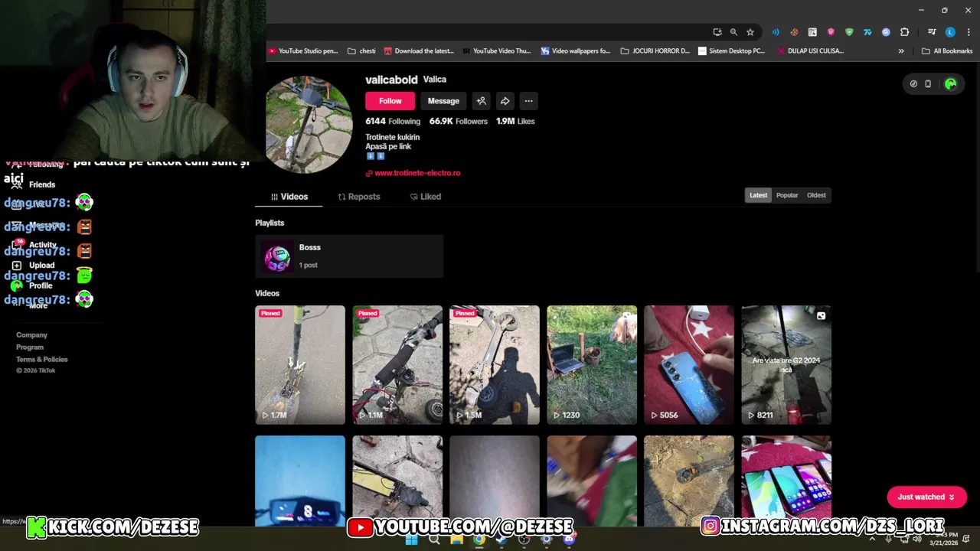Open the chesti bookmark folder
The image size is (980, 551).
[x=361, y=51]
